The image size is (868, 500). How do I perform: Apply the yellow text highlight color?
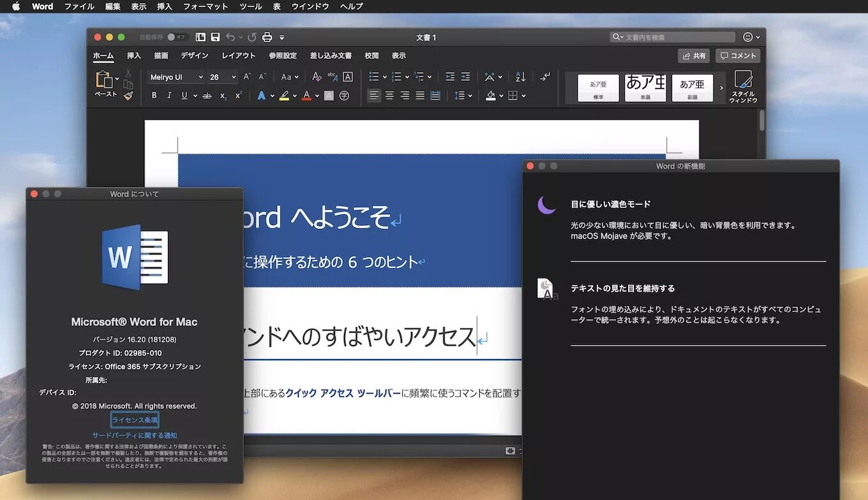click(283, 96)
